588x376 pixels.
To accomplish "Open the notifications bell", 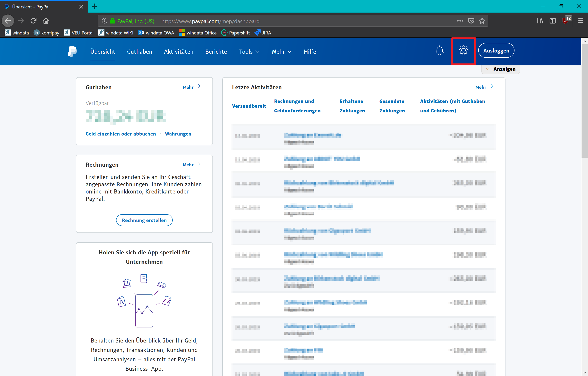I will click(439, 51).
